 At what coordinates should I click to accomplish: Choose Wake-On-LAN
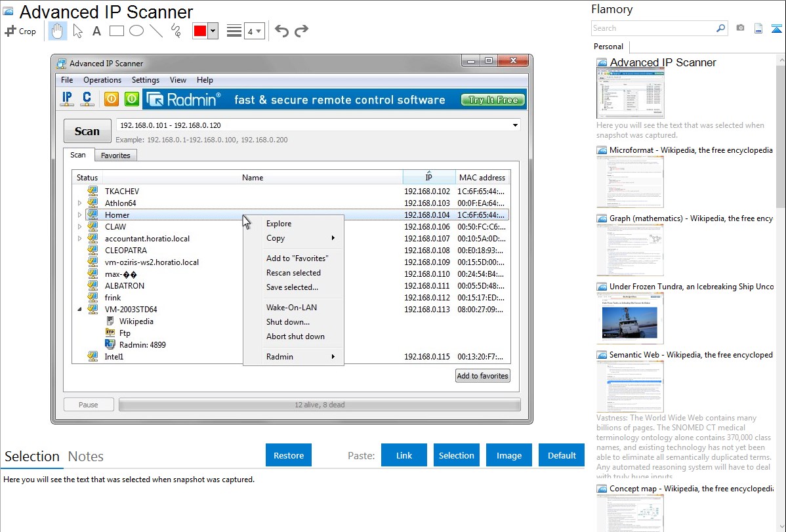click(x=293, y=308)
